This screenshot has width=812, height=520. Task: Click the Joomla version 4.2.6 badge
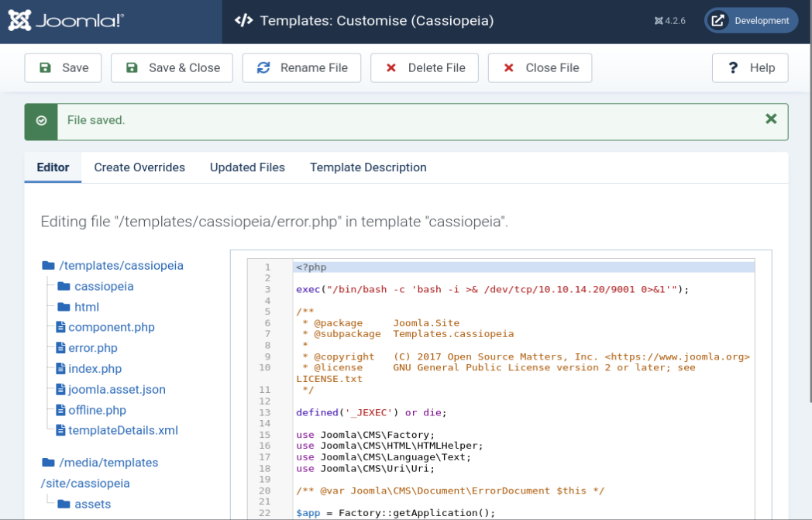click(669, 21)
